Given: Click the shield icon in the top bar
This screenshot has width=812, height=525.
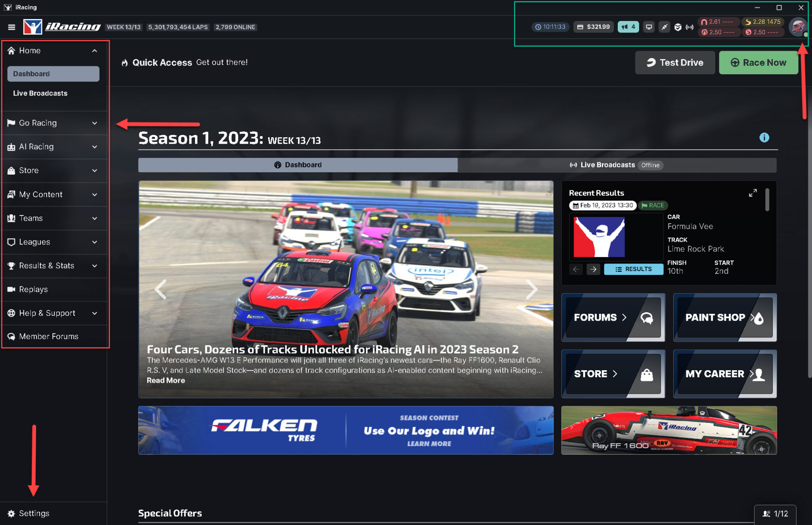Looking at the screenshot, I should [677, 27].
